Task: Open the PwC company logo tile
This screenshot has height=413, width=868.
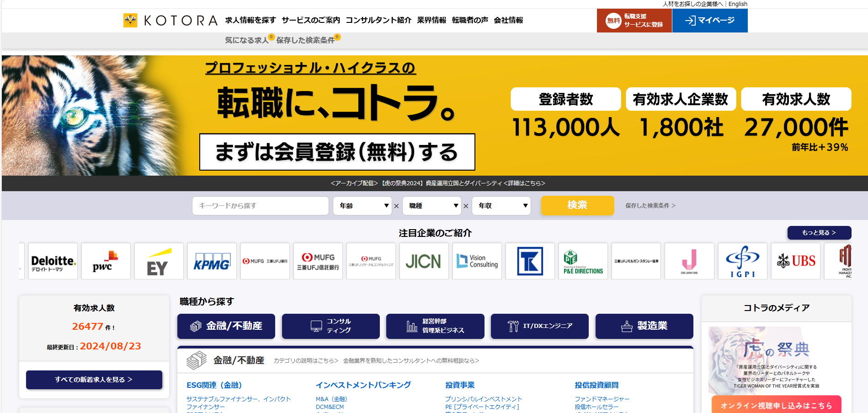Action: tap(106, 261)
